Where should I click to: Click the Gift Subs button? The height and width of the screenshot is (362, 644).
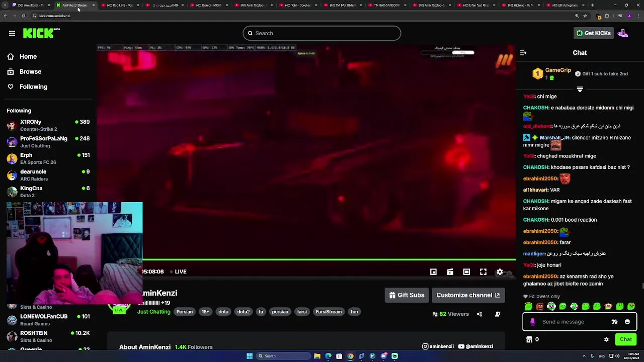[x=407, y=295]
